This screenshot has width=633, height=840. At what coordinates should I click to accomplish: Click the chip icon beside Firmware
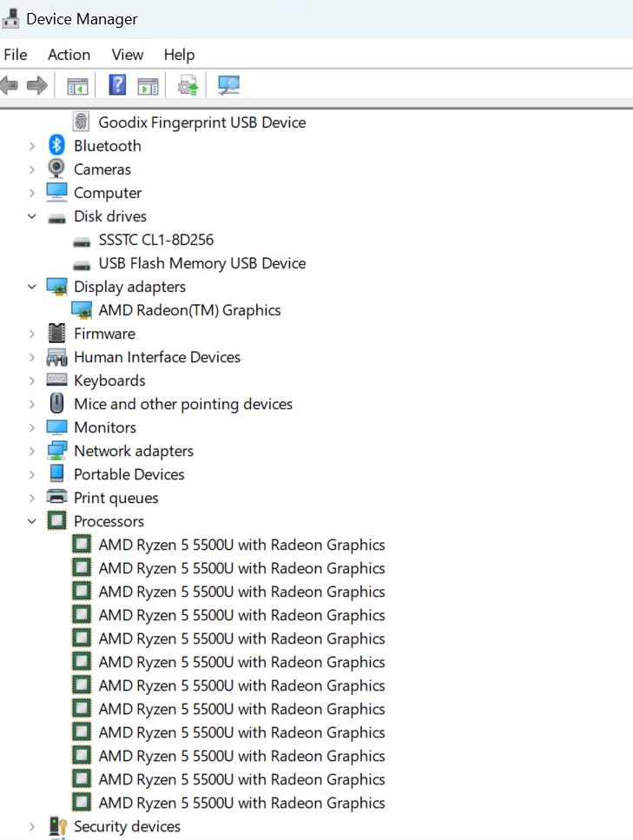pyautogui.click(x=56, y=334)
